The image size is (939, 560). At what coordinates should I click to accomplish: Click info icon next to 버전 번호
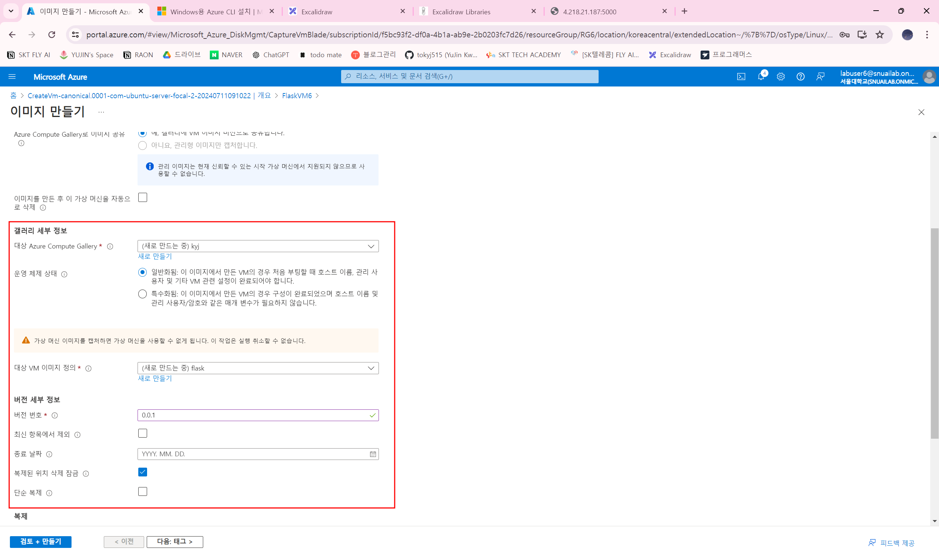pyautogui.click(x=55, y=416)
